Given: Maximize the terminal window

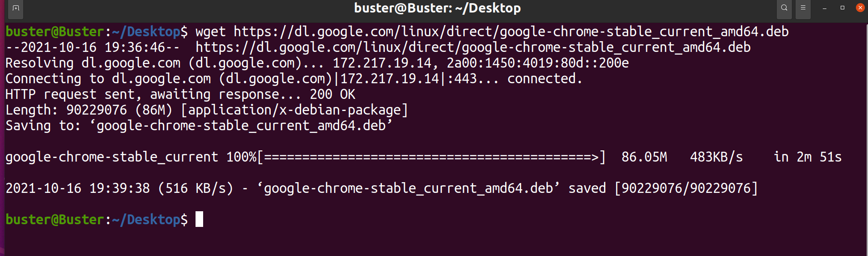Looking at the screenshot, I should click(x=842, y=8).
